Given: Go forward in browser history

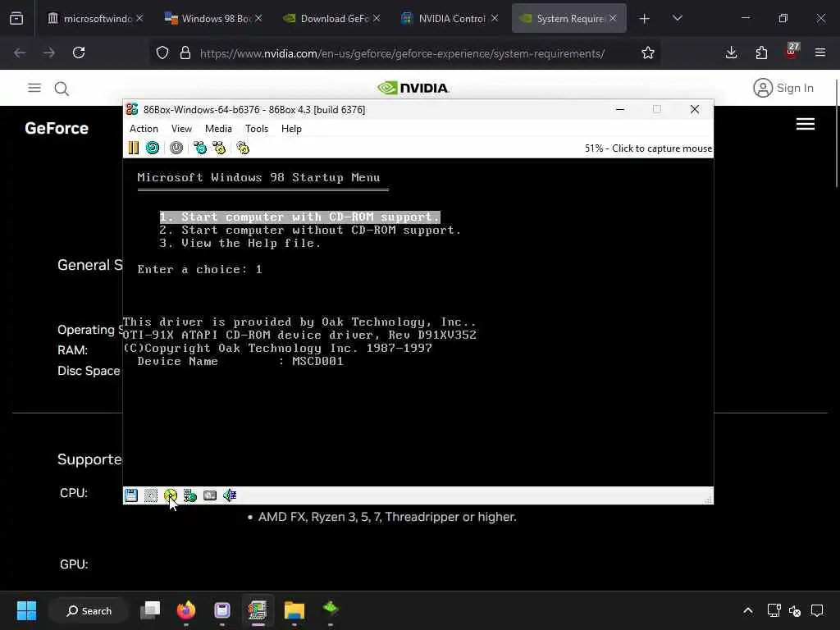Looking at the screenshot, I should [x=49, y=52].
